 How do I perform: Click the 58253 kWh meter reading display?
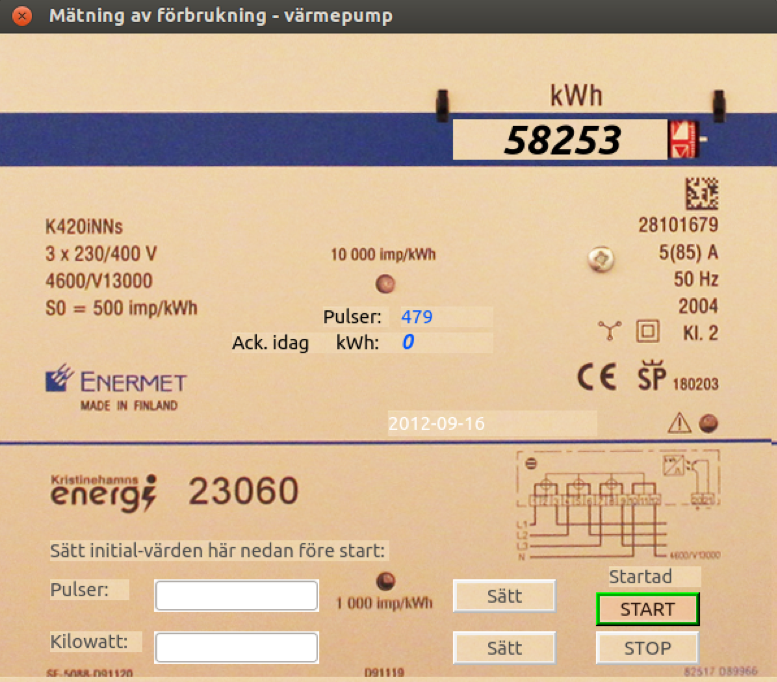tap(560, 140)
